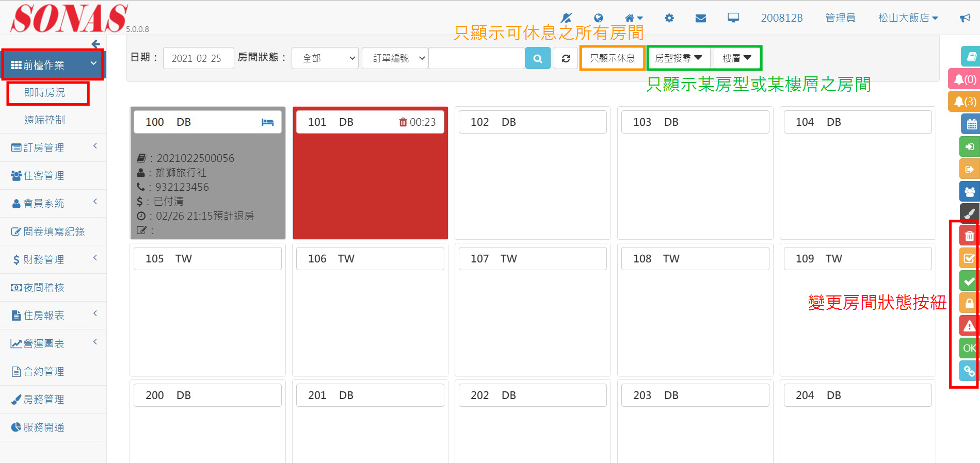This screenshot has width=980, height=463.
Task: Click the green OK status button
Action: pyautogui.click(x=969, y=348)
